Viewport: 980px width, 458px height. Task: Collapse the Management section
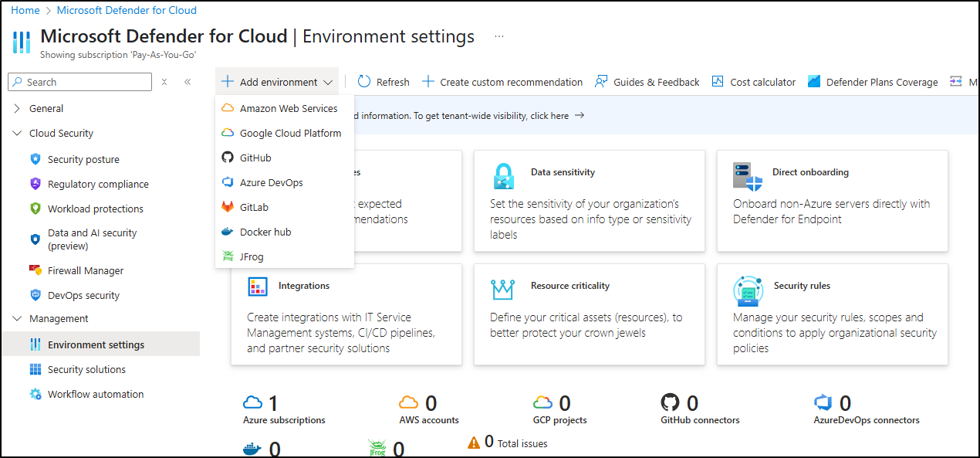pos(17,319)
